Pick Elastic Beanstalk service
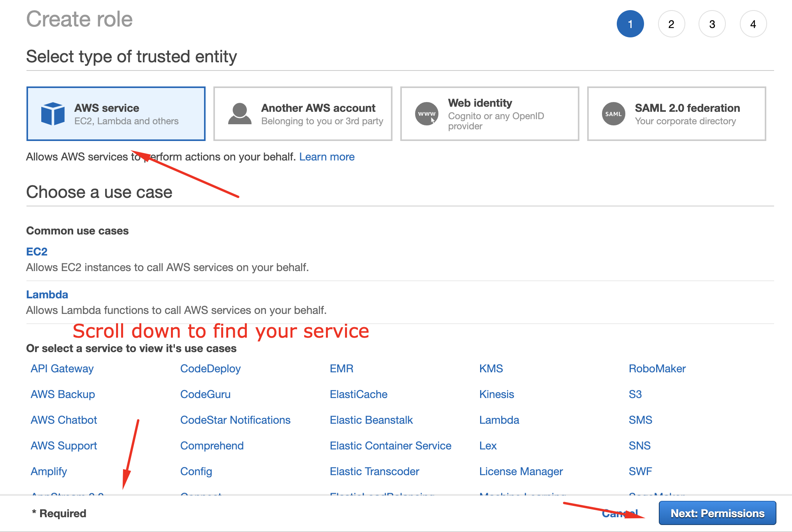 click(x=371, y=420)
